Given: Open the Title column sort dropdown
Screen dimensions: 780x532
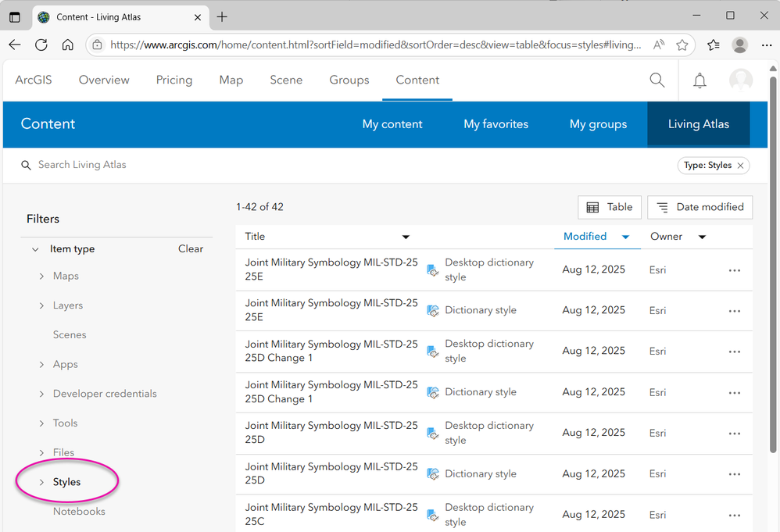Looking at the screenshot, I should (406, 237).
